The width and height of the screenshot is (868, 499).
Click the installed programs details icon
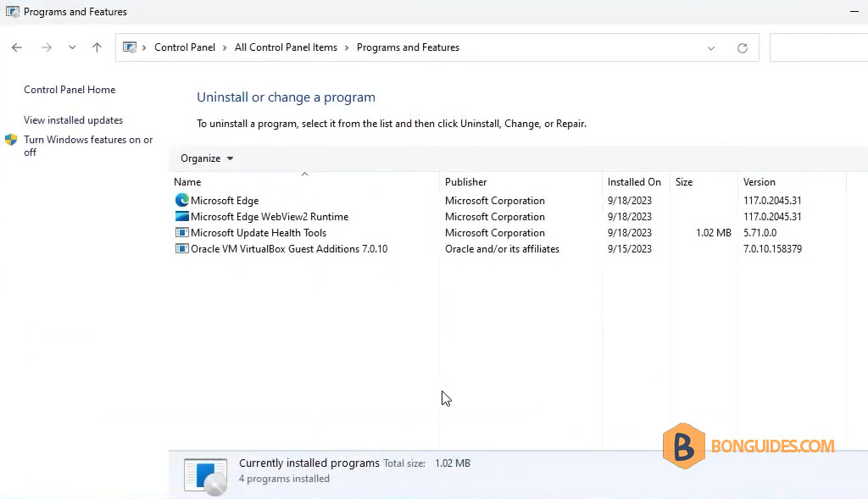(205, 476)
